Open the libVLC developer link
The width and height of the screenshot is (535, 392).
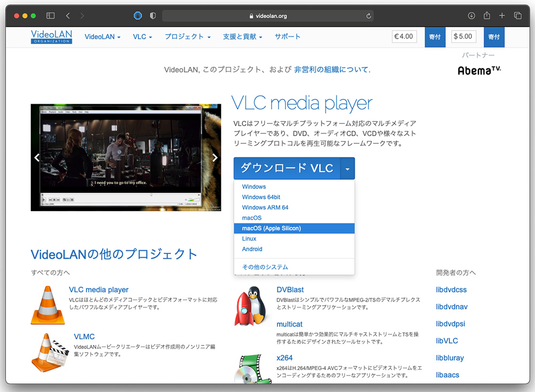pos(447,341)
